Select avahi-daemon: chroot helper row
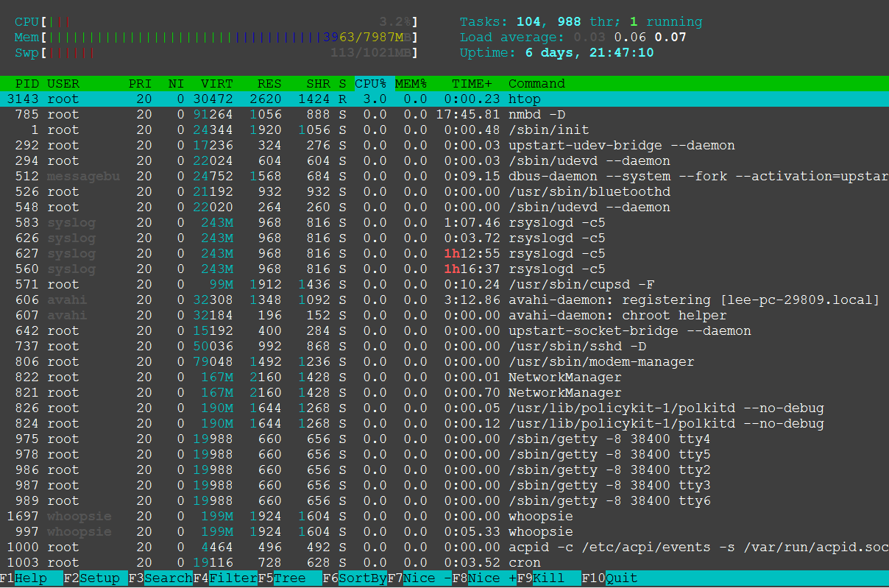The width and height of the screenshot is (889, 588). click(x=444, y=316)
